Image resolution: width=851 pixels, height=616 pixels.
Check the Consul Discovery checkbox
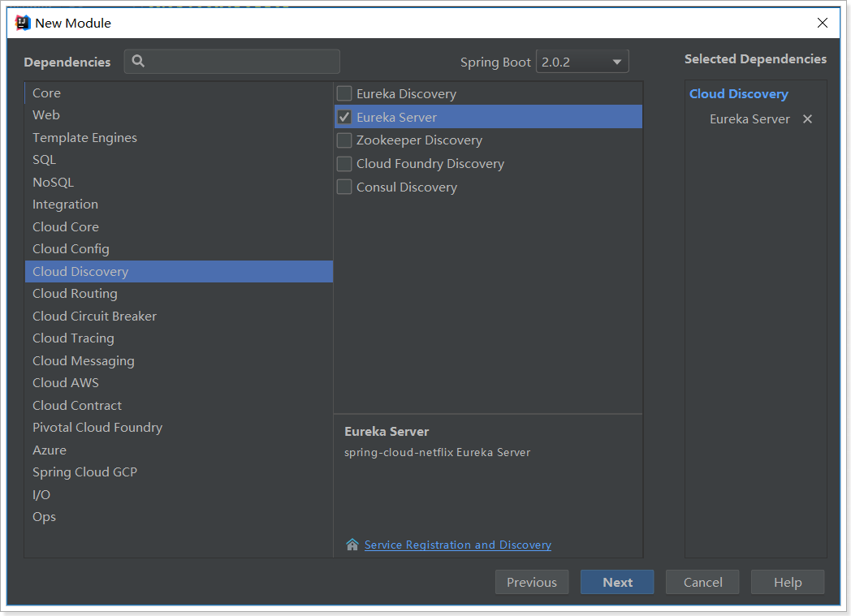pyautogui.click(x=344, y=187)
